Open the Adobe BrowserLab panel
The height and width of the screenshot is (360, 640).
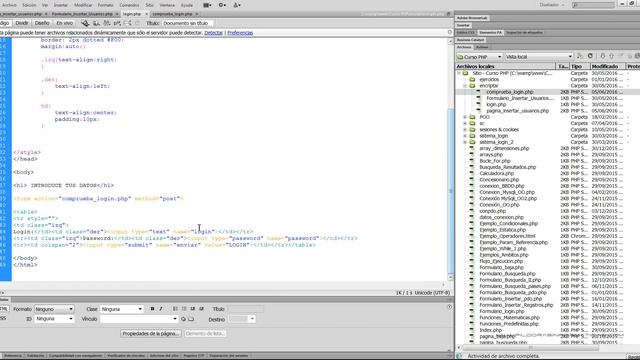pos(472,18)
